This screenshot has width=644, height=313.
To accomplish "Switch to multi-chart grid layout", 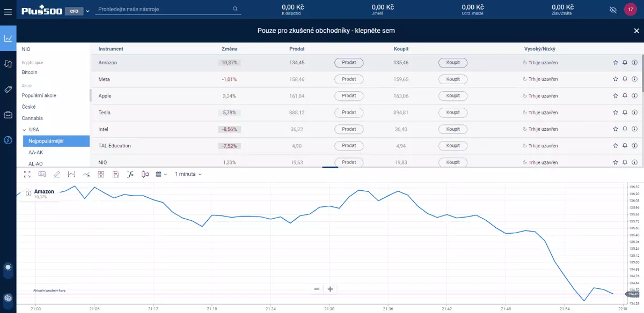I will (101, 174).
